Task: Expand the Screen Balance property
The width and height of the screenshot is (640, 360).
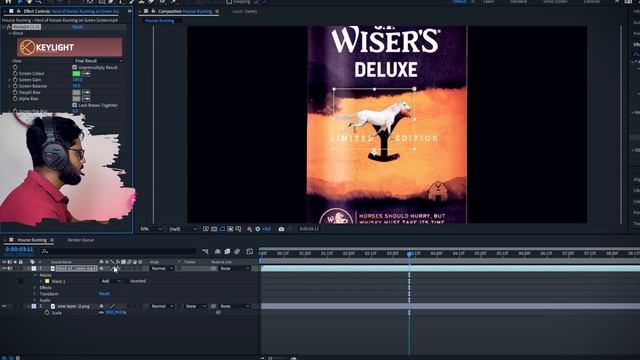Action: point(9,86)
